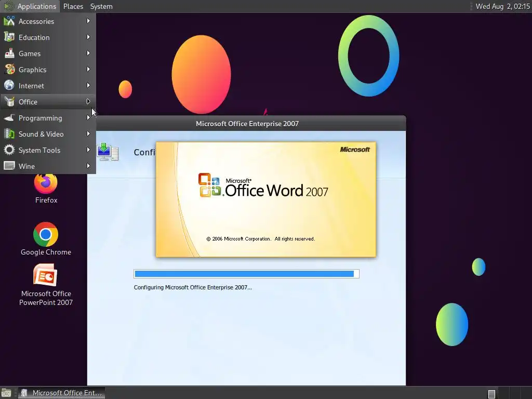The height and width of the screenshot is (399, 532).
Task: Open the Applications menu
Action: [x=30, y=6]
